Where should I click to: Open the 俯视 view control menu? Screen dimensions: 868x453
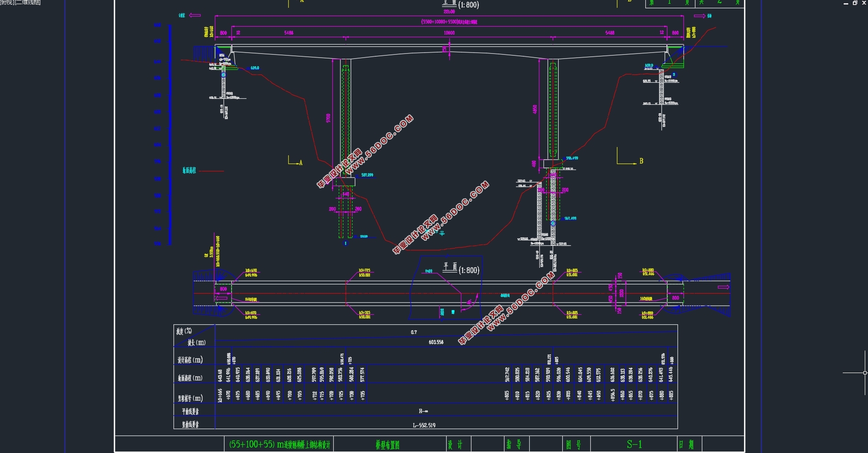[6, 2]
